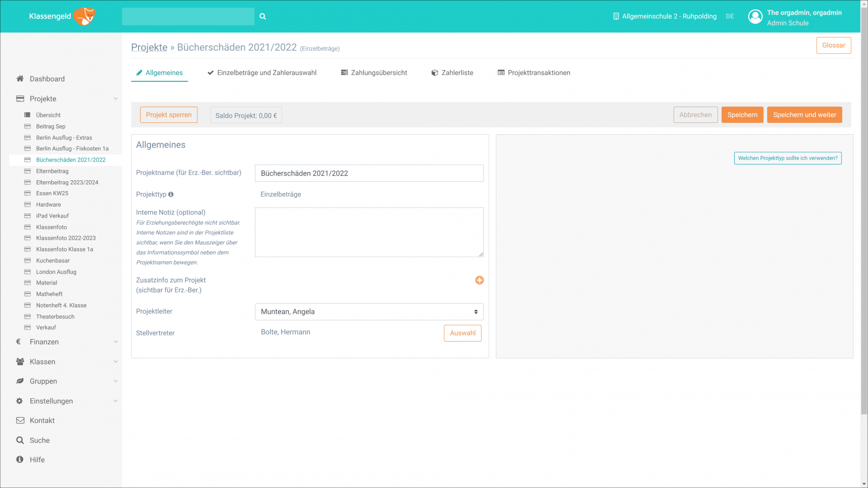This screenshot has height=488, width=868.
Task: Click the Klassen people icon
Action: pos(20,361)
